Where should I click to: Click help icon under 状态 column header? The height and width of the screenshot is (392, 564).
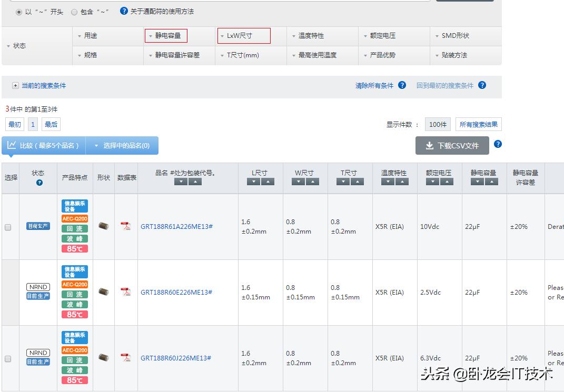[x=39, y=183]
